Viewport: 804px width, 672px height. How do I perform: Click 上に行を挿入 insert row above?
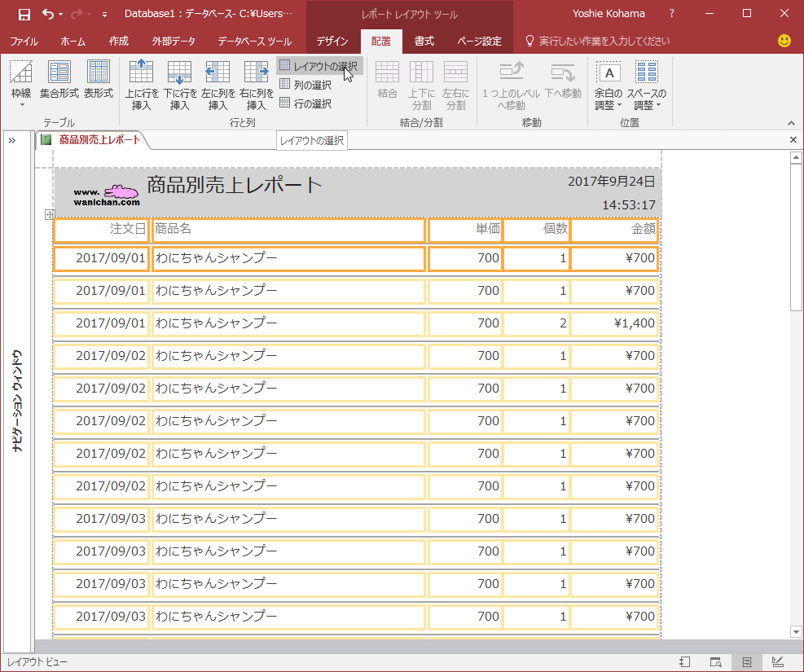coord(142,85)
